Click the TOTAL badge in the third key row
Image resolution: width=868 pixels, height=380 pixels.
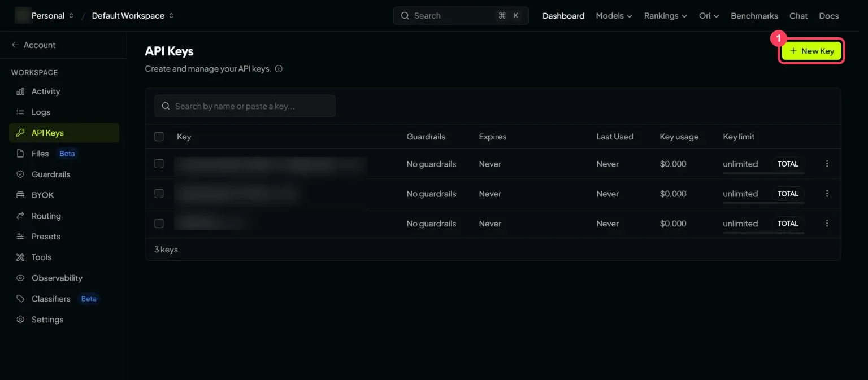click(x=788, y=224)
